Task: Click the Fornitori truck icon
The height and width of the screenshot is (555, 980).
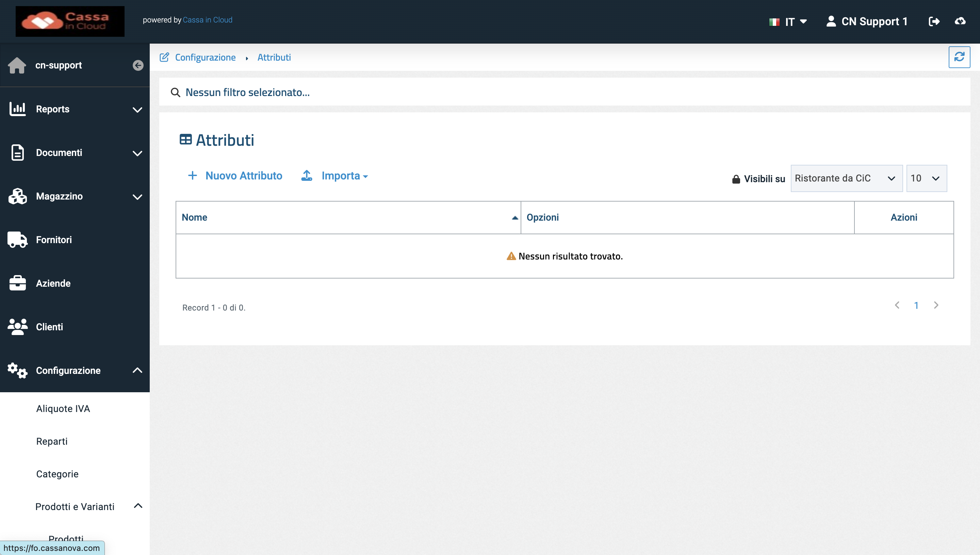Action: point(17,240)
